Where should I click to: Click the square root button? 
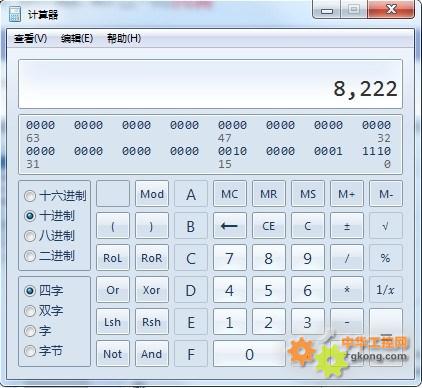tap(386, 226)
